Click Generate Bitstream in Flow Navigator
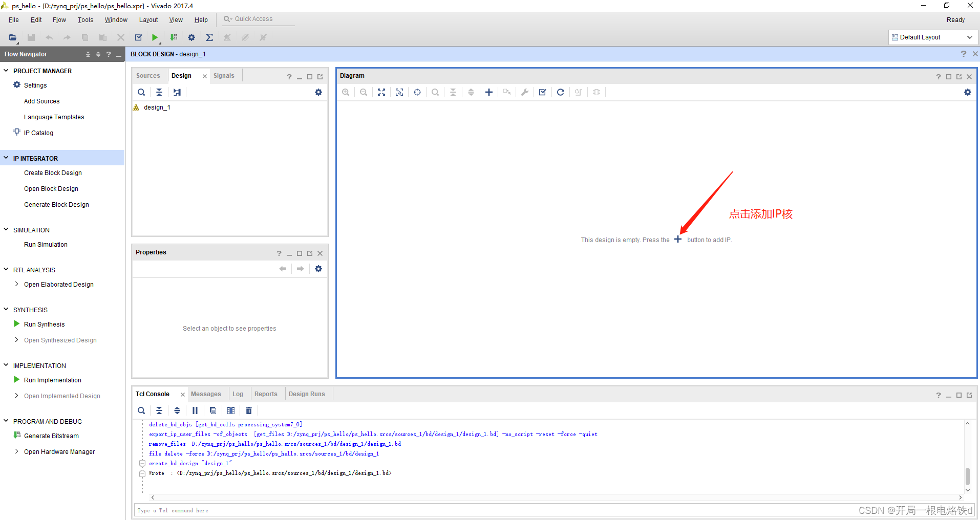The width and height of the screenshot is (980, 520). point(51,436)
